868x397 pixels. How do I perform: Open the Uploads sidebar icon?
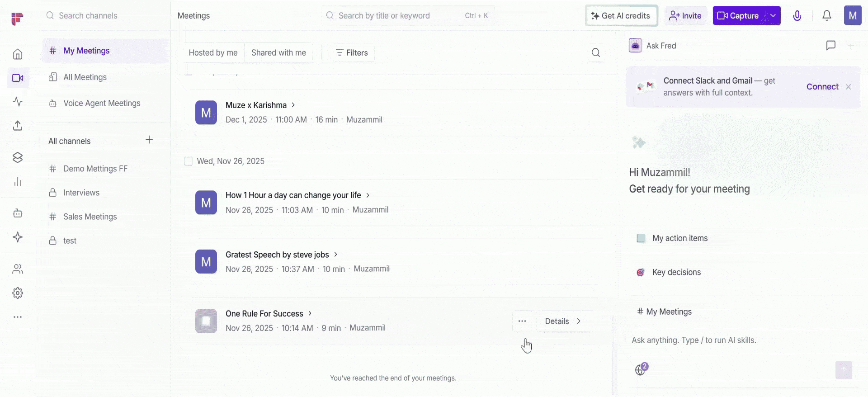click(x=18, y=125)
